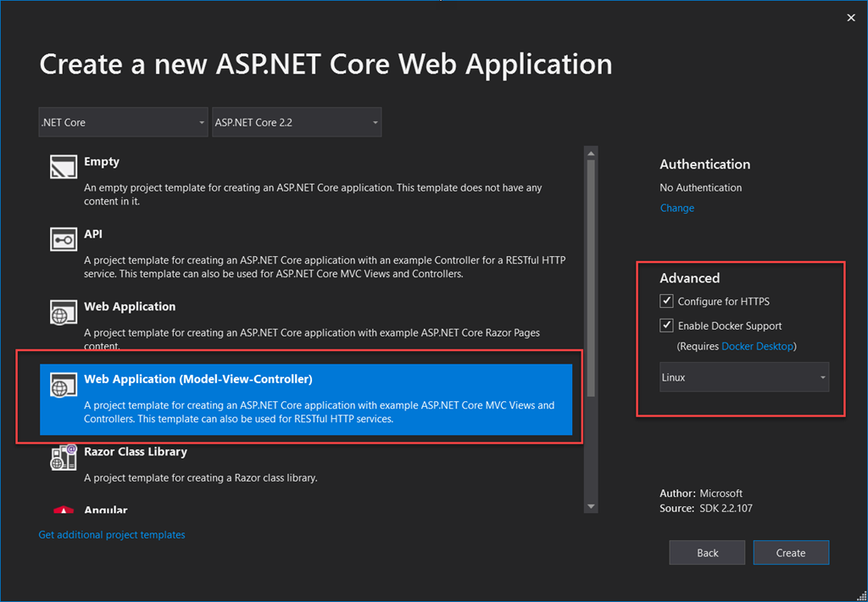868x602 pixels.
Task: Click the template list scroll up arrow
Action: [591, 153]
